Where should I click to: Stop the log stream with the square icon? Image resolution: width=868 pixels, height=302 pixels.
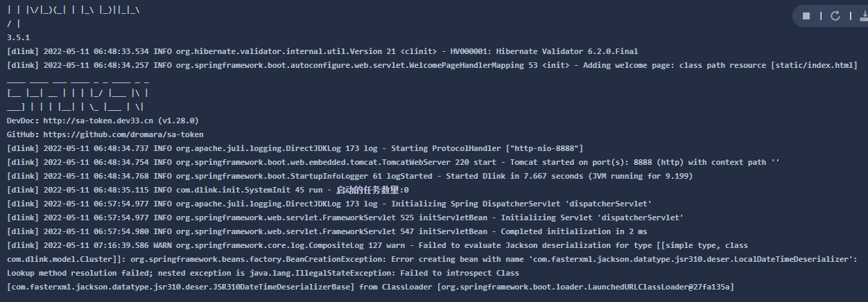point(806,16)
